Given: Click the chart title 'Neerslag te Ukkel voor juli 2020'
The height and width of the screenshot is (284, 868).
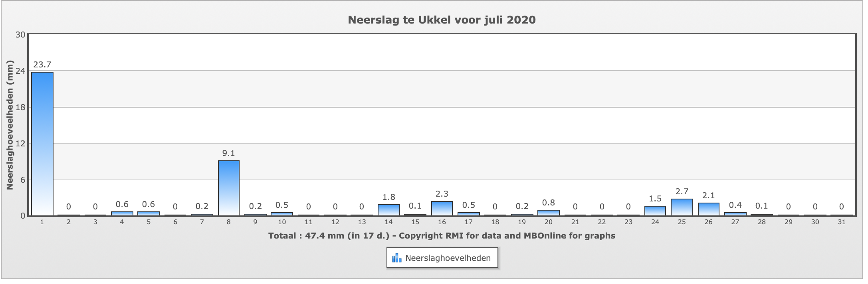Looking at the screenshot, I should click(x=442, y=20).
